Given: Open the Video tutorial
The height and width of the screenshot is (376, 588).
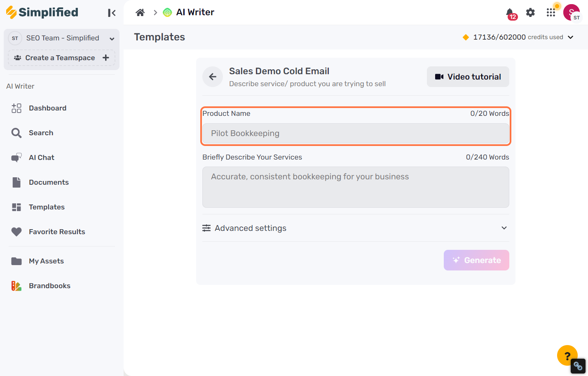Looking at the screenshot, I should click(468, 77).
